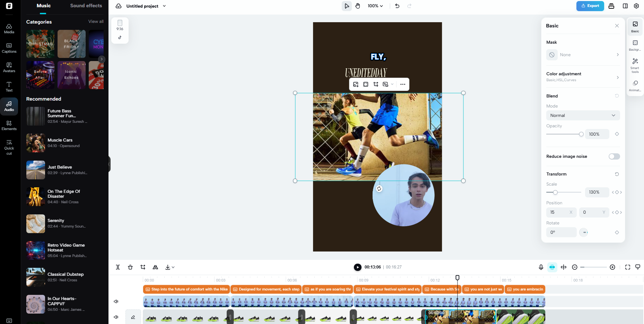Viewport: 644px width, 324px height.
Task: Open the Christmas music category
Action: pyautogui.click(x=40, y=44)
